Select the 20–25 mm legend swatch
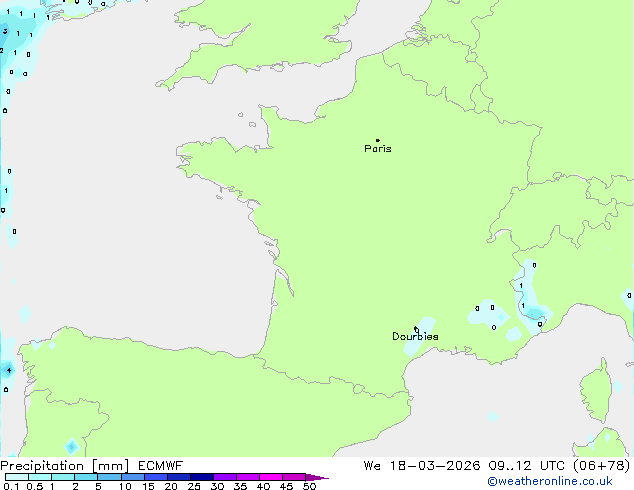This screenshot has height=490, width=634. pos(179,477)
